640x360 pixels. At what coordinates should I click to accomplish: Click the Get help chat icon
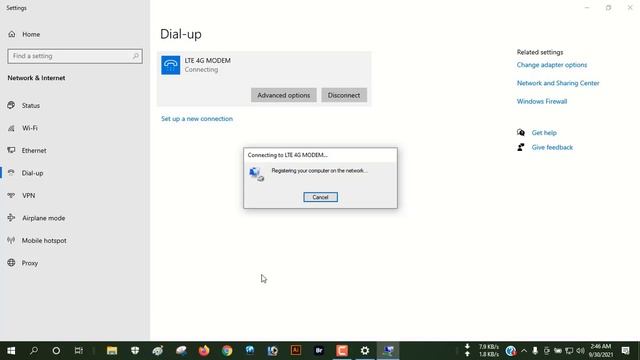(x=521, y=132)
